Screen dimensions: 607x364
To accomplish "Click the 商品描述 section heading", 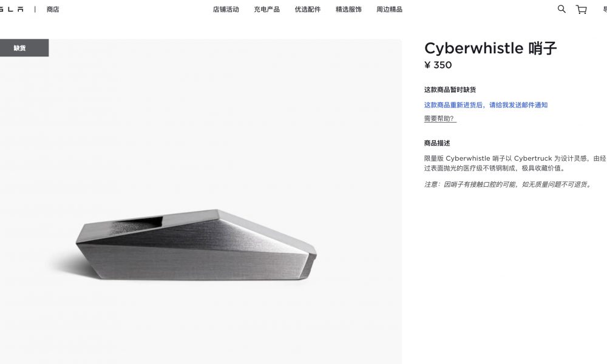I will pyautogui.click(x=437, y=143).
